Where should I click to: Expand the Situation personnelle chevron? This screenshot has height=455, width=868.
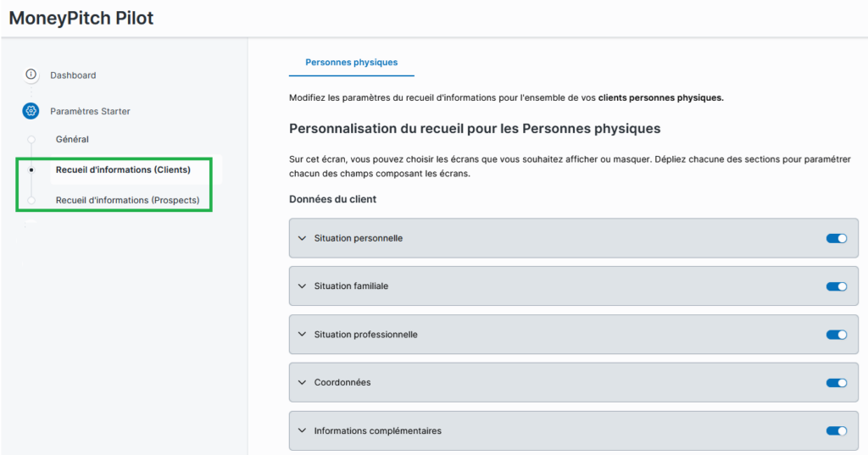[x=301, y=238]
